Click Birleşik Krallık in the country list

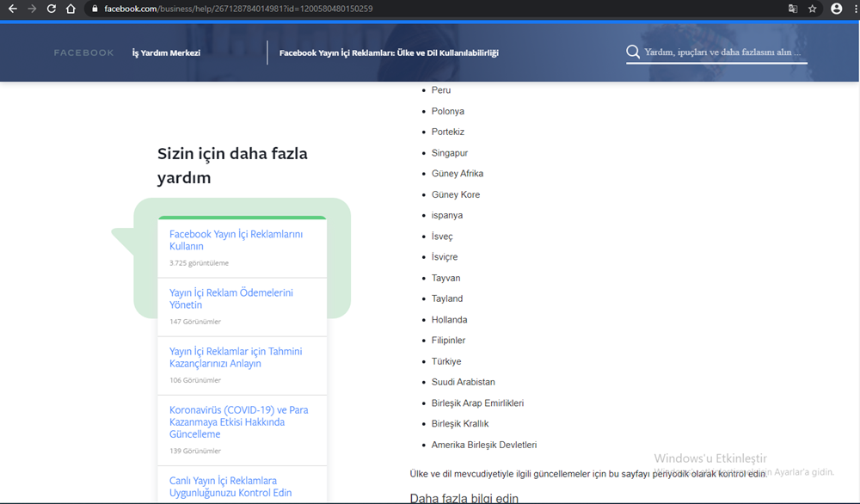[459, 423]
